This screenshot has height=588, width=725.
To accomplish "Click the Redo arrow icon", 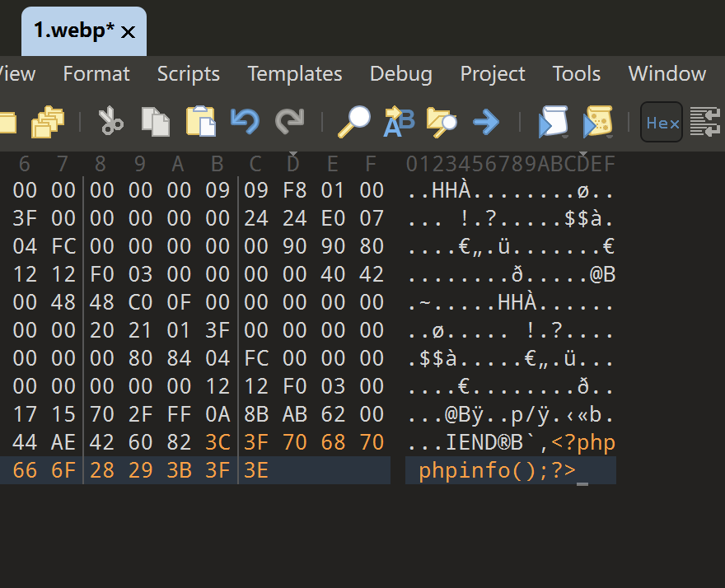I will [289, 122].
